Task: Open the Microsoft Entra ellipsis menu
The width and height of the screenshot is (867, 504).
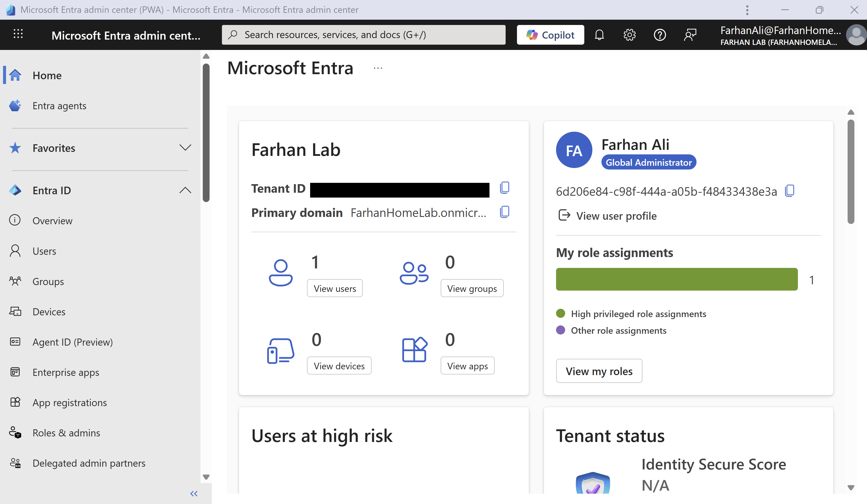Action: [x=378, y=68]
